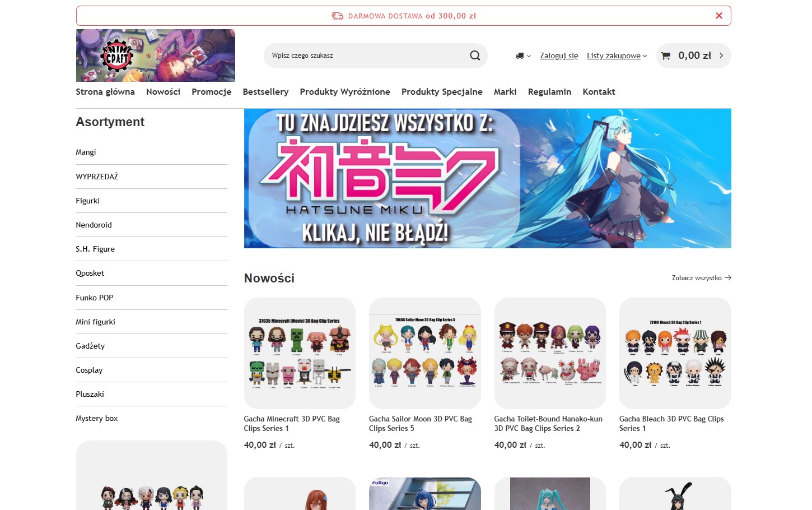Select the Funko POP category

(94, 298)
